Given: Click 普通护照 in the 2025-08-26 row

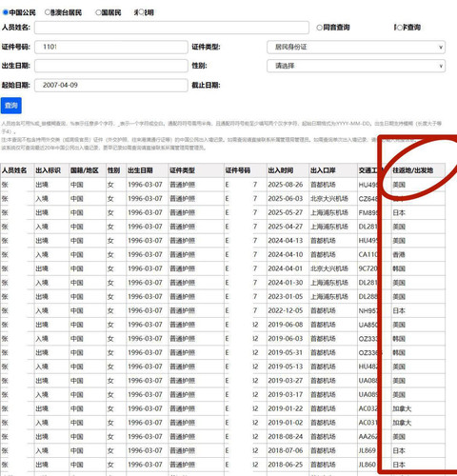Looking at the screenshot, I should 182,185.
